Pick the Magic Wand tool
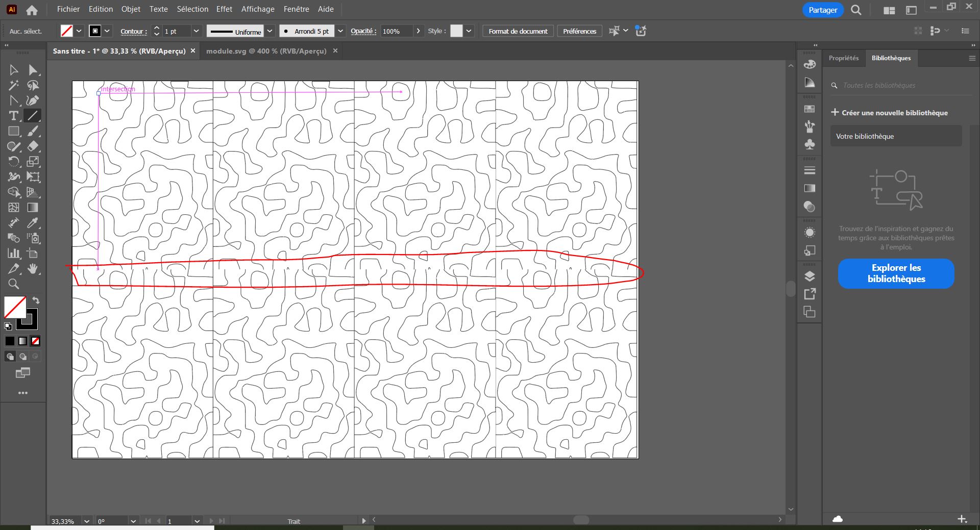The image size is (980, 530). point(14,85)
